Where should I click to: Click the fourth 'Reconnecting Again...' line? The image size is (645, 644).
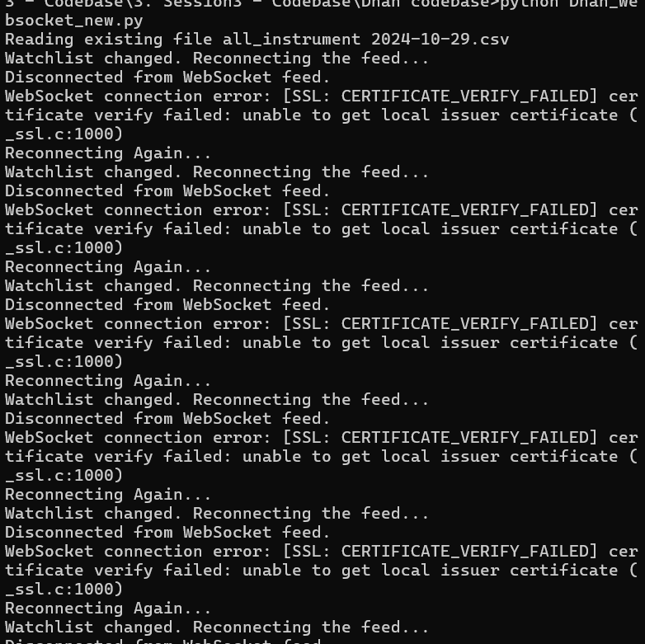coord(108,495)
